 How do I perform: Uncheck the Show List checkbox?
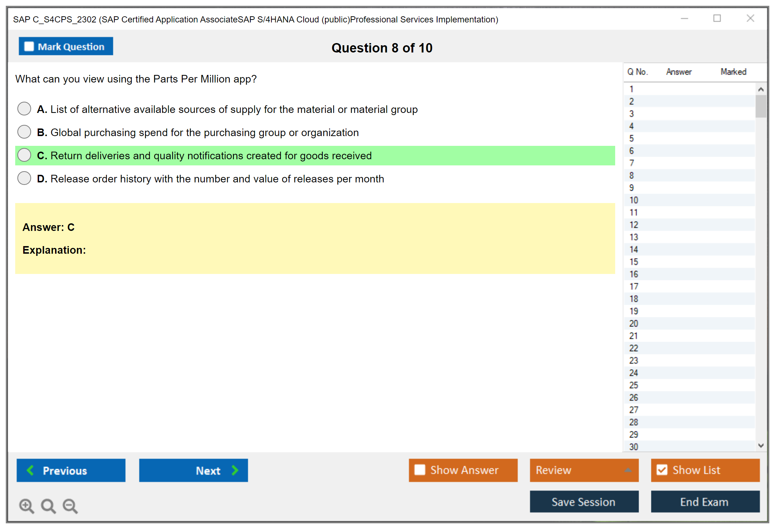click(662, 470)
